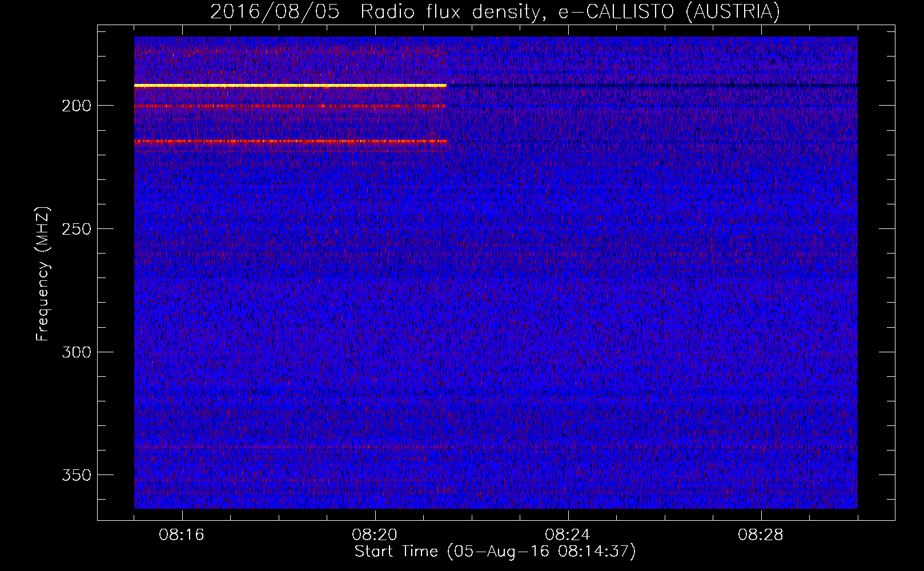Screen dimensions: 924x571
Task: Click the 08:16 time tick label
Action: 182,535
